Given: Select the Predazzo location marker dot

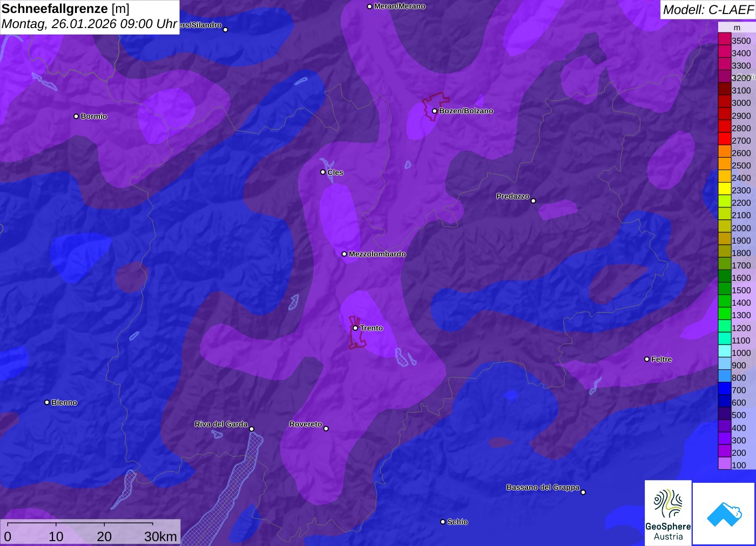Looking at the screenshot, I should pyautogui.click(x=534, y=201).
